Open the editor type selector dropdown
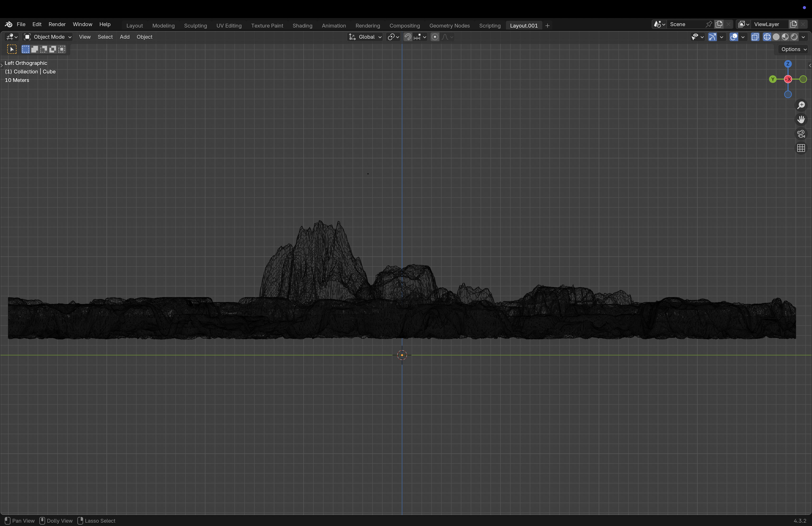The height and width of the screenshot is (526, 812). point(12,37)
